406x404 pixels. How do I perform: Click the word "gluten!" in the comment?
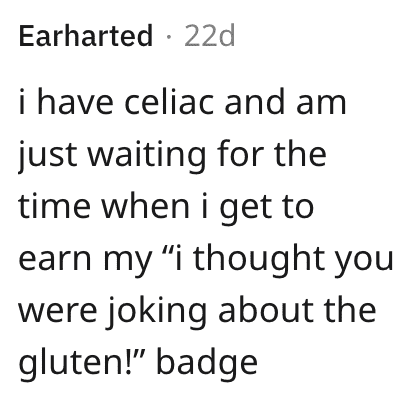[x=80, y=363]
